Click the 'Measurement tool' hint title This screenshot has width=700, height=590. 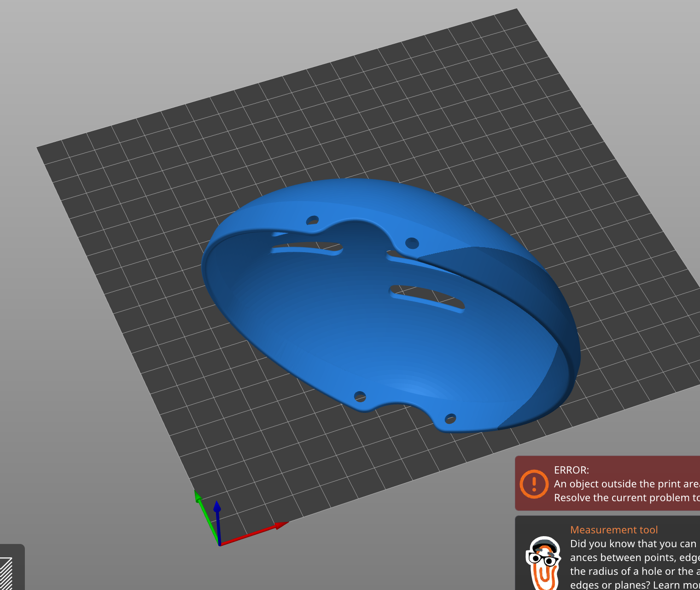614,530
